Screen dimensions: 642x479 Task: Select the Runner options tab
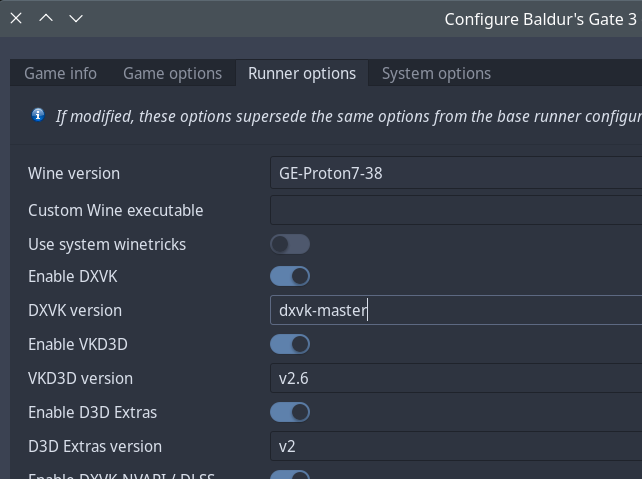pos(302,73)
